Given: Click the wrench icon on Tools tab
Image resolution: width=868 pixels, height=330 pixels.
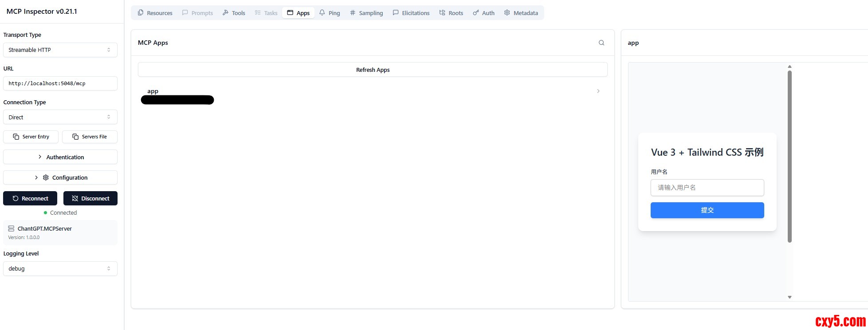Looking at the screenshot, I should [x=226, y=13].
